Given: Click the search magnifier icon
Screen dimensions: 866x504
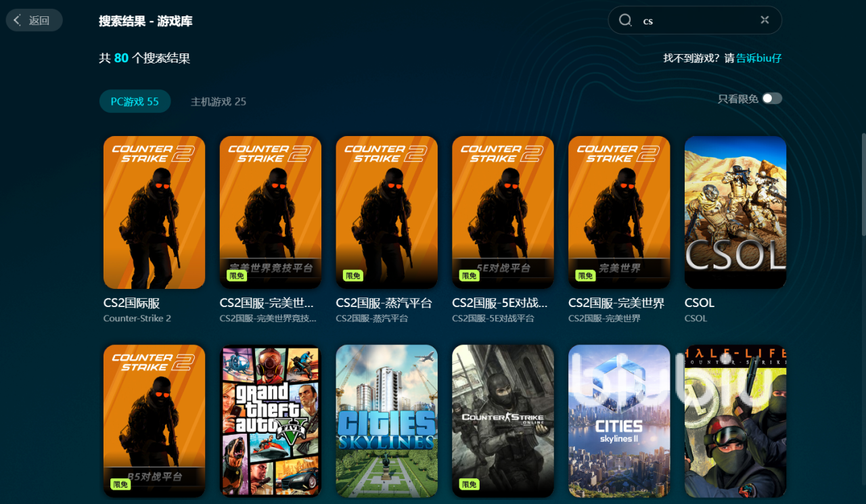Looking at the screenshot, I should pyautogui.click(x=625, y=20).
